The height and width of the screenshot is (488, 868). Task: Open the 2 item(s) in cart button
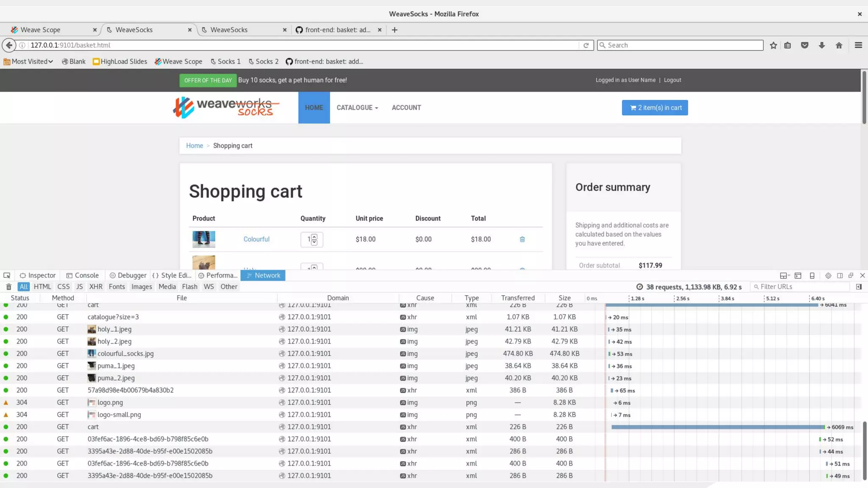[655, 108]
